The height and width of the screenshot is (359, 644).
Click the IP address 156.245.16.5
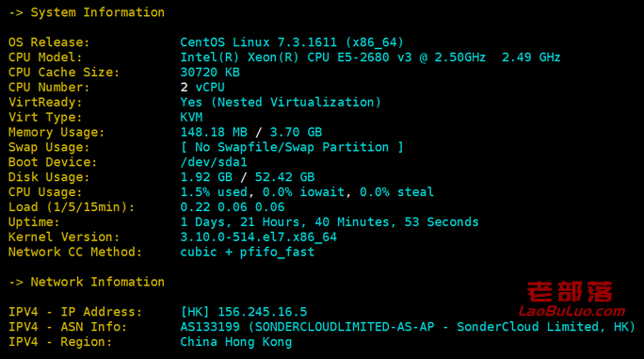262,312
